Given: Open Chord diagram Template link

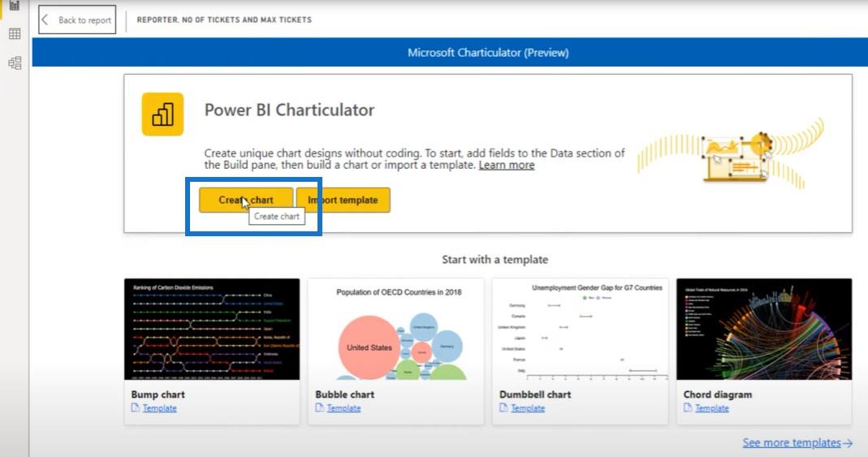Looking at the screenshot, I should click(x=712, y=408).
